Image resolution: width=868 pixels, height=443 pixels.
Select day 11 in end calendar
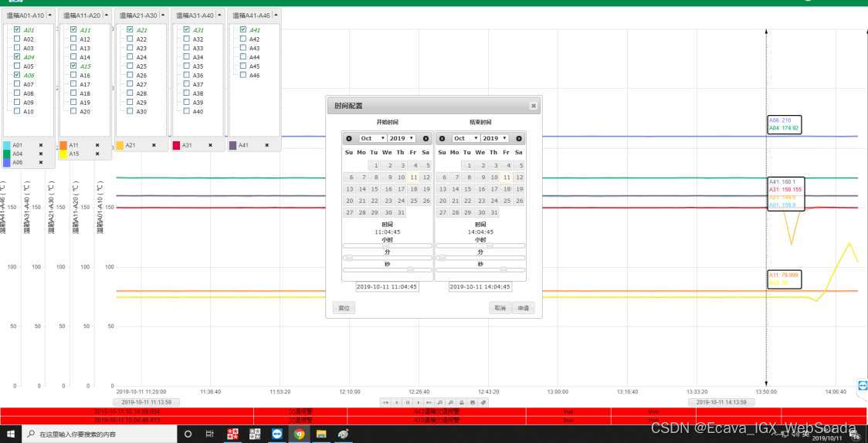(507, 177)
